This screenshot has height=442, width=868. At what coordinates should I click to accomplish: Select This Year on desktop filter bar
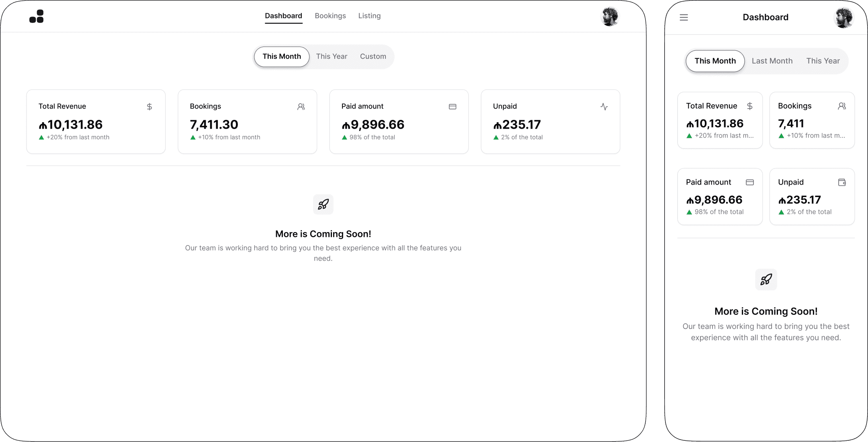click(332, 56)
